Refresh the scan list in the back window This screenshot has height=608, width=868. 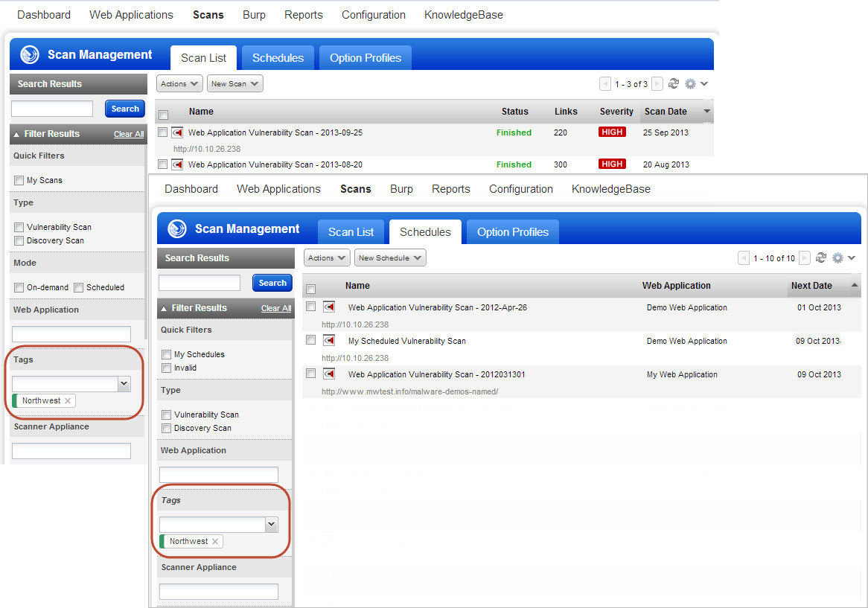click(x=674, y=83)
